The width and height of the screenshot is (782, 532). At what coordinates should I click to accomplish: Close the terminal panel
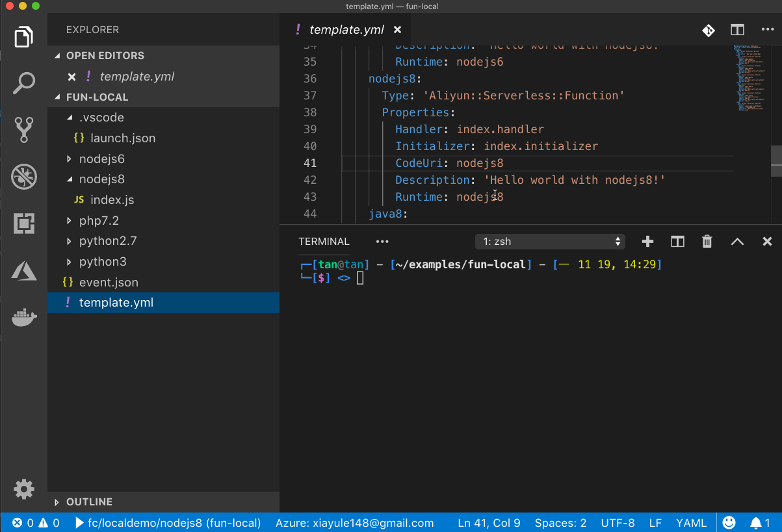767,242
